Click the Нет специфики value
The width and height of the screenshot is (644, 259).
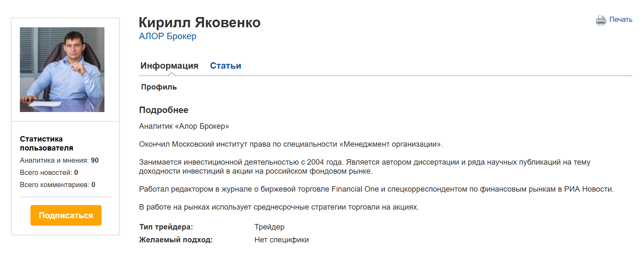(x=282, y=240)
